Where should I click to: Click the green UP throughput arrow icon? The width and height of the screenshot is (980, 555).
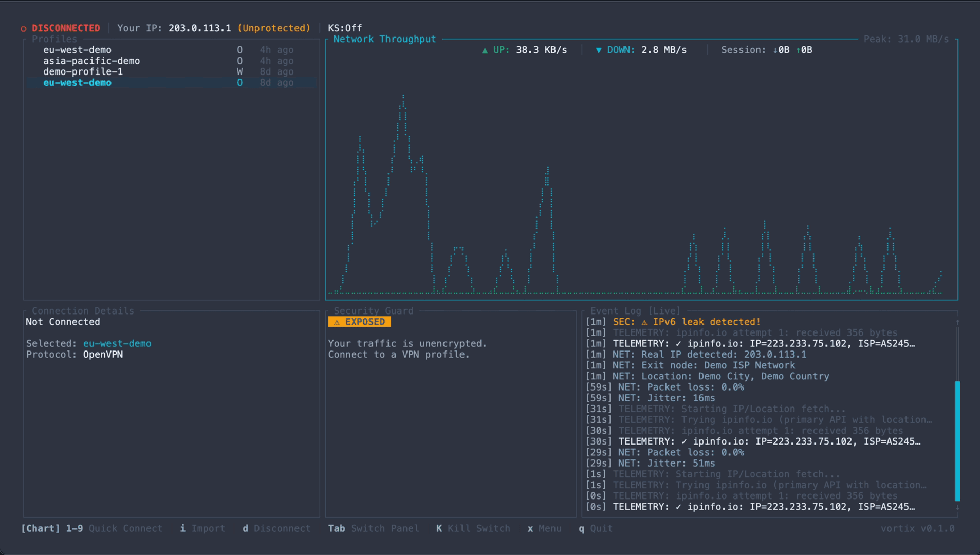point(485,50)
